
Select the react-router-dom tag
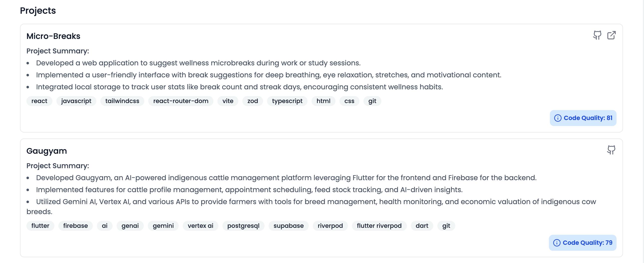180,101
